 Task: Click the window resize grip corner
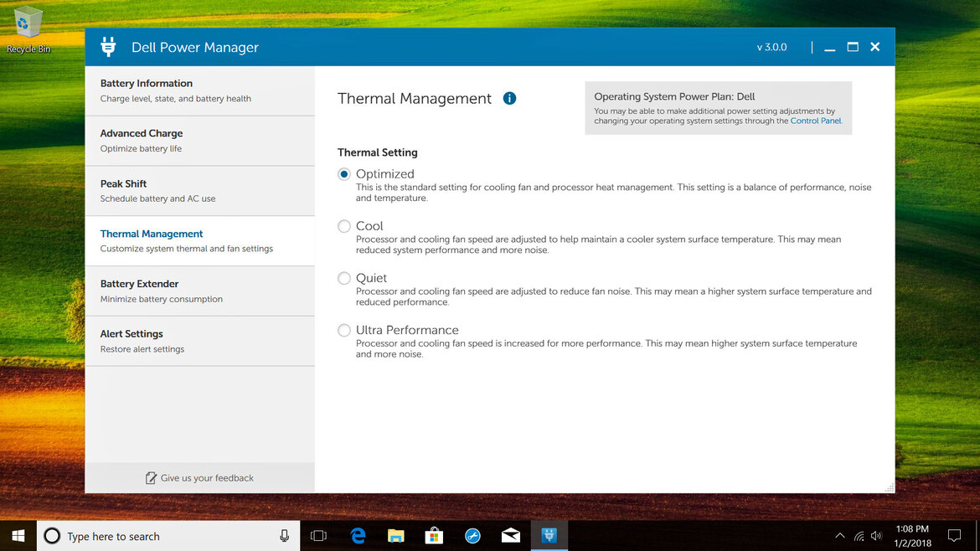tap(890, 487)
